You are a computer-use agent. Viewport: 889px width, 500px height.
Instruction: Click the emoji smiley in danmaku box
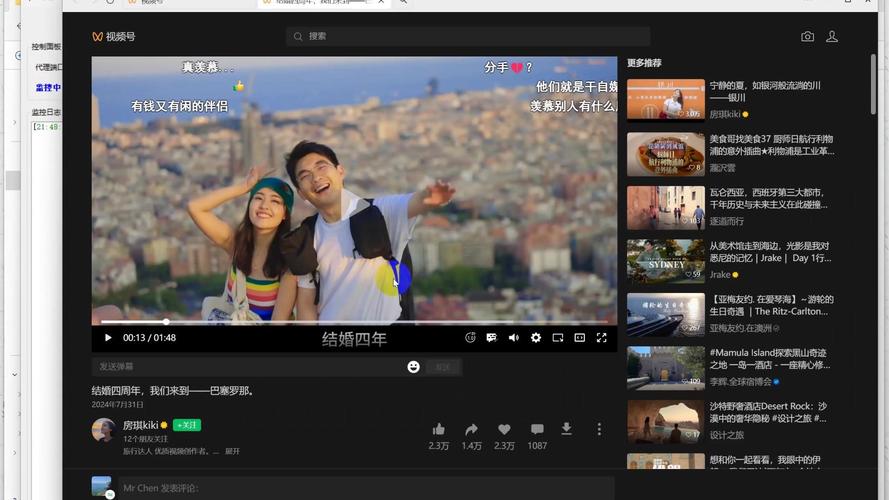(413, 367)
